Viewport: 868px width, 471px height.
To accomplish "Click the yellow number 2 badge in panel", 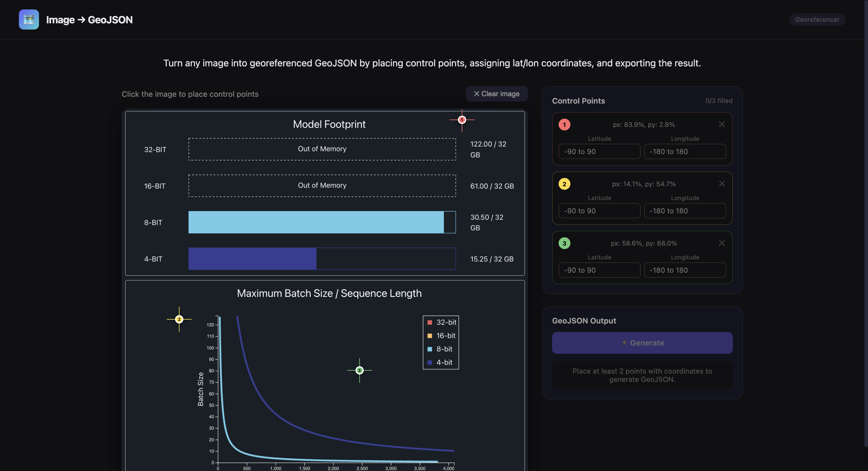I will (564, 184).
